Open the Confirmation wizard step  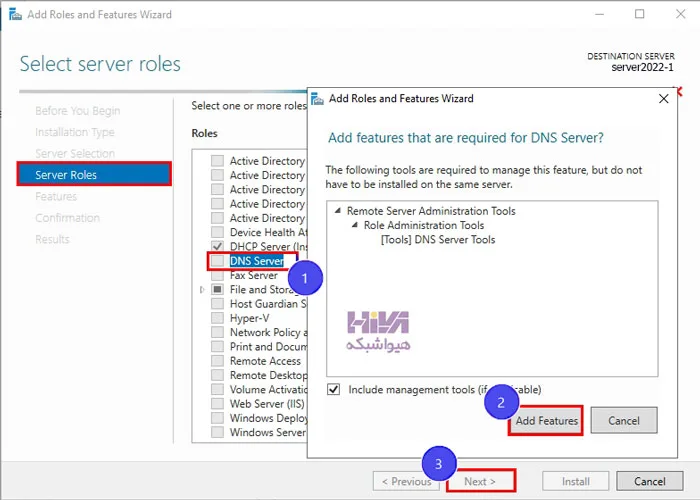pyautogui.click(x=67, y=218)
